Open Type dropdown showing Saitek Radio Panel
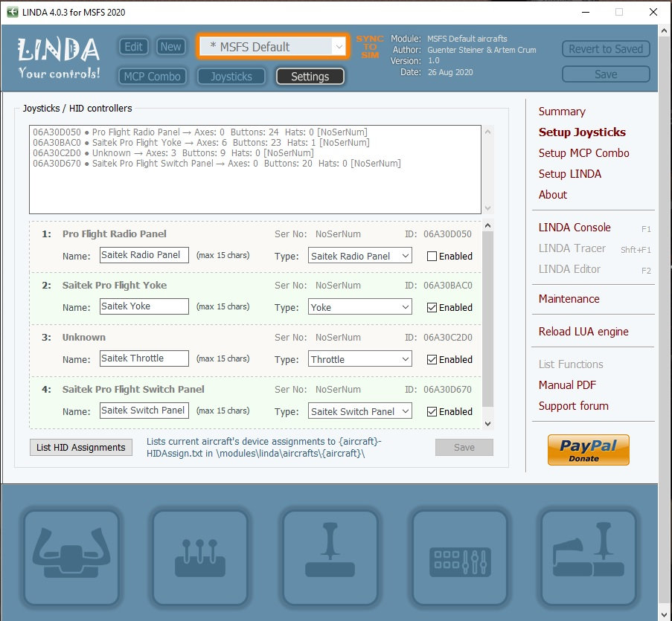 pyautogui.click(x=360, y=256)
